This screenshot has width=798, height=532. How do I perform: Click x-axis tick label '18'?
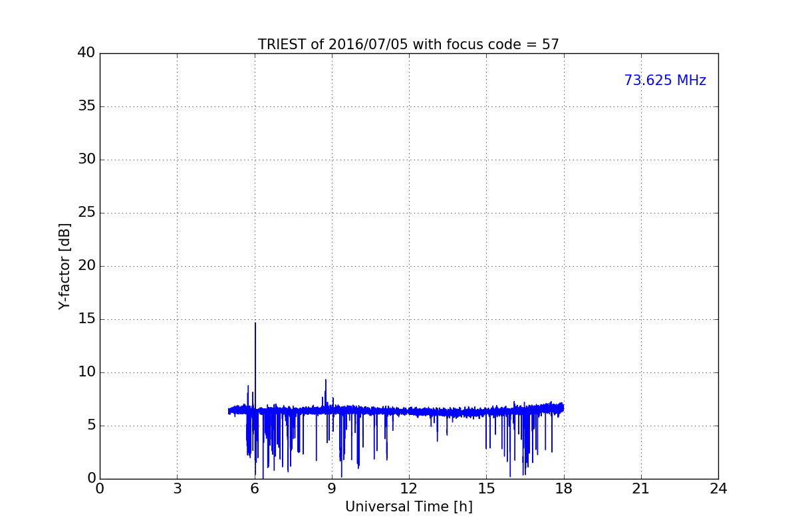tap(564, 489)
